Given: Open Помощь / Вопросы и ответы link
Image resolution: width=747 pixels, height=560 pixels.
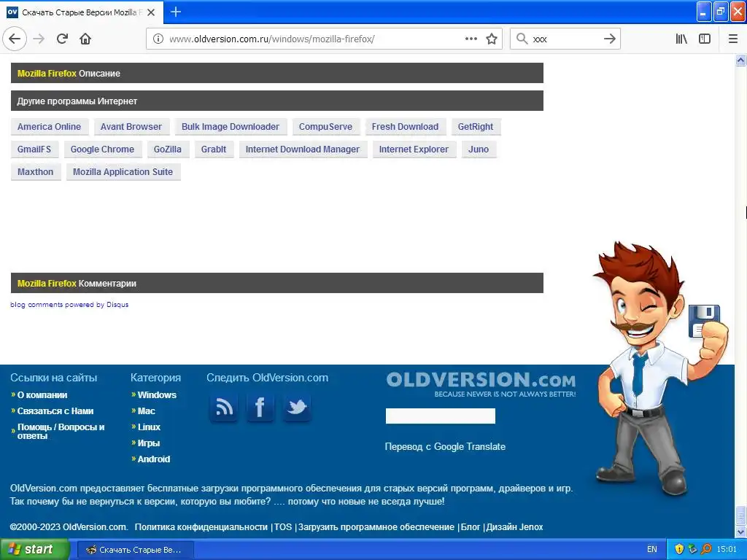Looking at the screenshot, I should coord(61,431).
